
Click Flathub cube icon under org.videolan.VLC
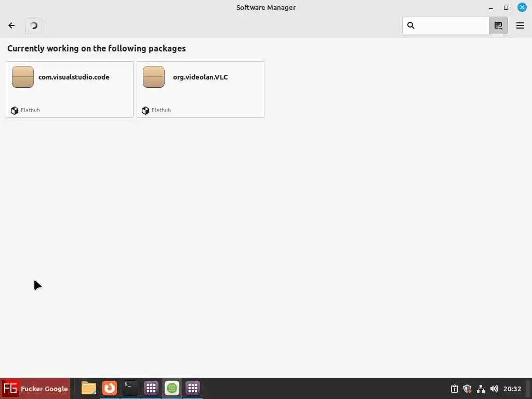pyautogui.click(x=145, y=111)
